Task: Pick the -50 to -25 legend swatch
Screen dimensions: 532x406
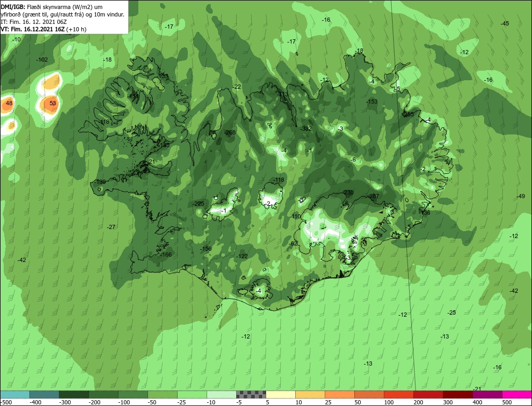Action: point(162,394)
